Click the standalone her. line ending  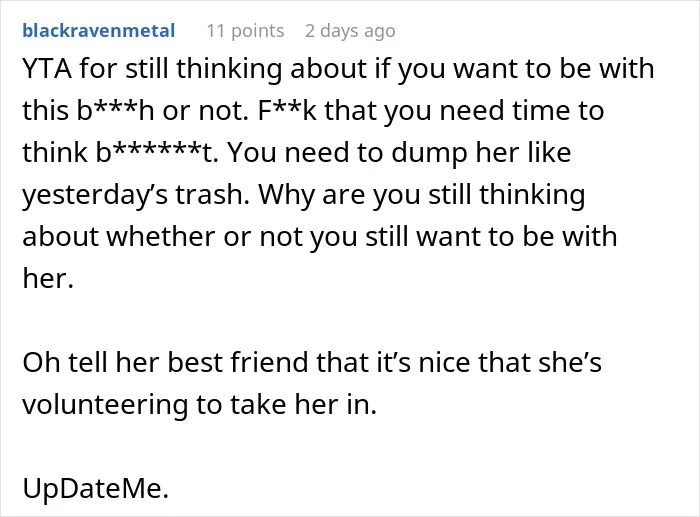tap(48, 279)
